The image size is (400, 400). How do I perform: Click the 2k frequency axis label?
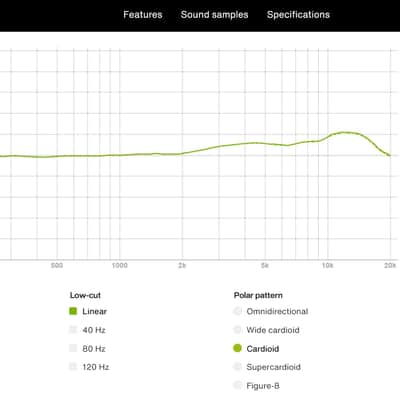[x=182, y=266]
